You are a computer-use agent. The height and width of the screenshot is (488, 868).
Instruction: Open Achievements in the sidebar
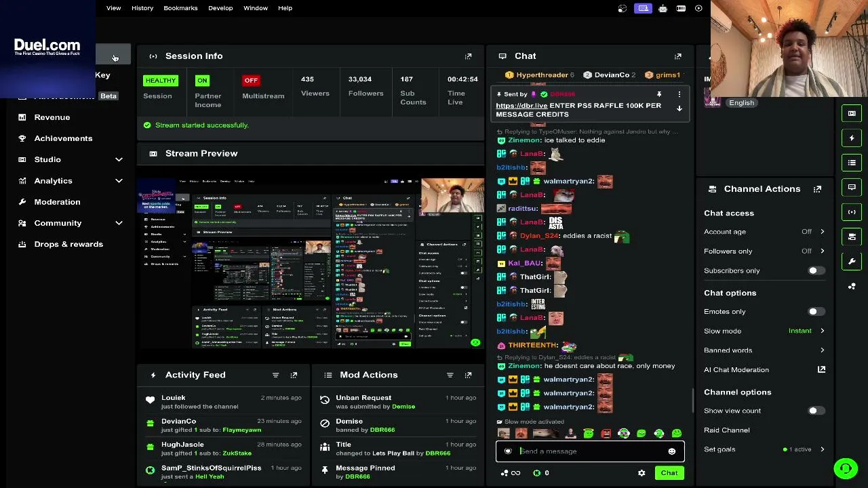click(63, 138)
